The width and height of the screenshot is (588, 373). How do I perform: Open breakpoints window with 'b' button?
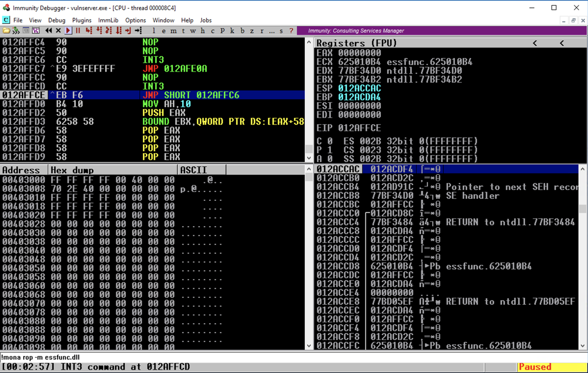[x=242, y=31]
